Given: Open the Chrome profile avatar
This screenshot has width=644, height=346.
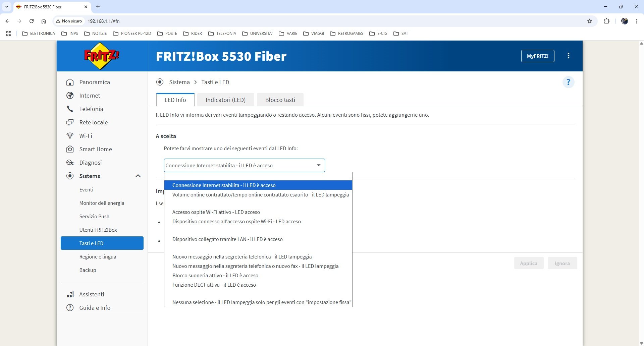Looking at the screenshot, I should tap(625, 21).
